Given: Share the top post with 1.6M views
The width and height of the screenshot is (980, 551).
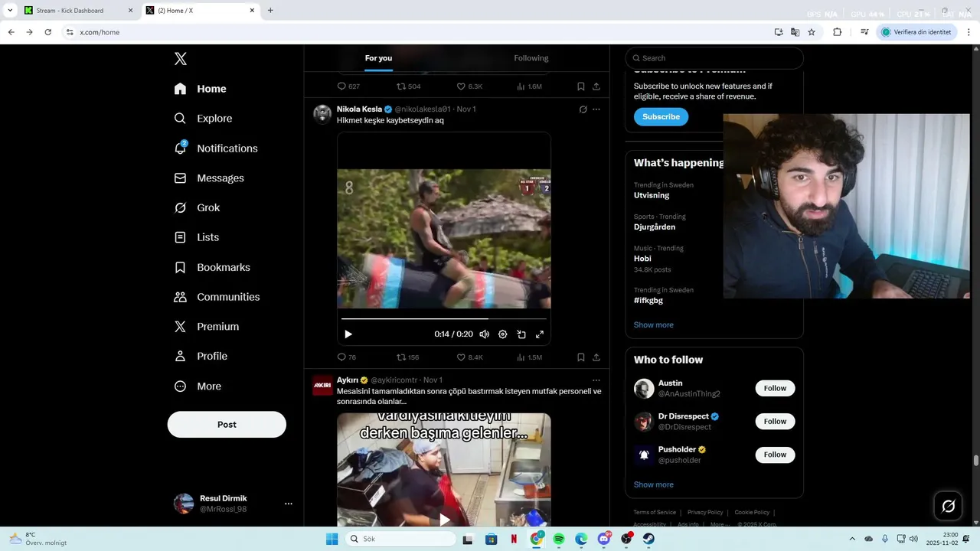Looking at the screenshot, I should tap(596, 86).
